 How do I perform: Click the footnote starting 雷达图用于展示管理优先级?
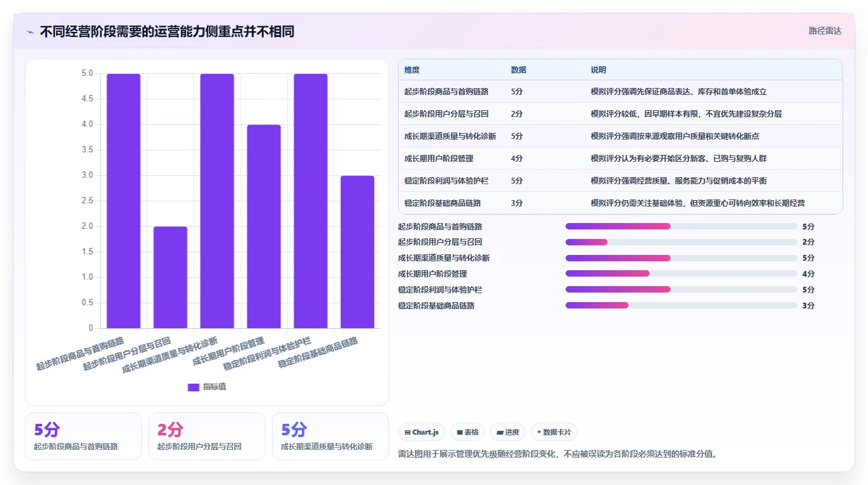557,454
